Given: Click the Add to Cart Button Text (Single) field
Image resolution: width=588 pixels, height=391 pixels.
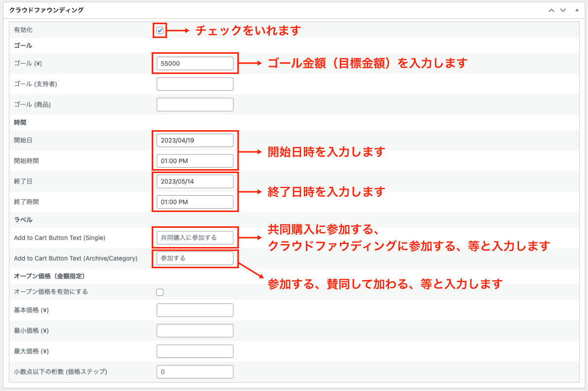Looking at the screenshot, I should 195,238.
